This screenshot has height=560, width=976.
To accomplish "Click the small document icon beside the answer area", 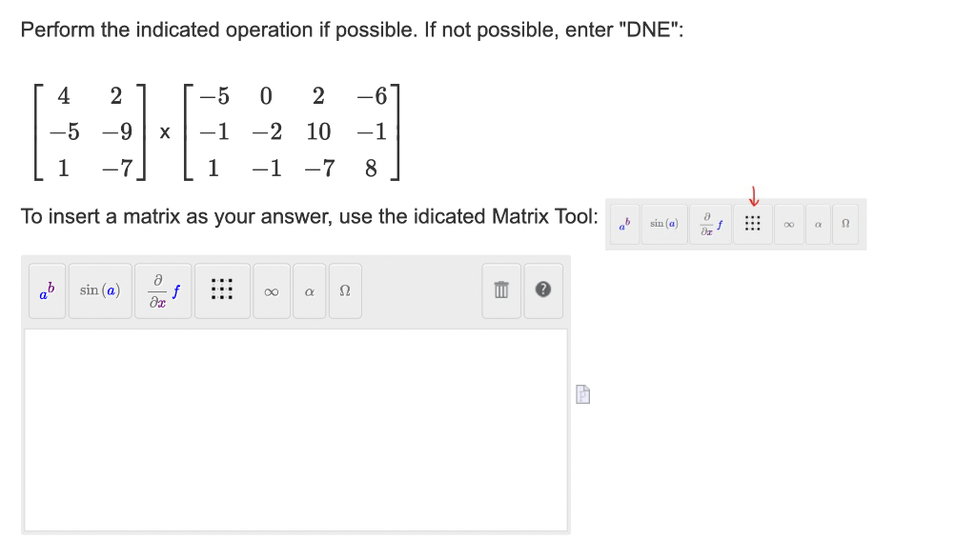I will tap(582, 394).
